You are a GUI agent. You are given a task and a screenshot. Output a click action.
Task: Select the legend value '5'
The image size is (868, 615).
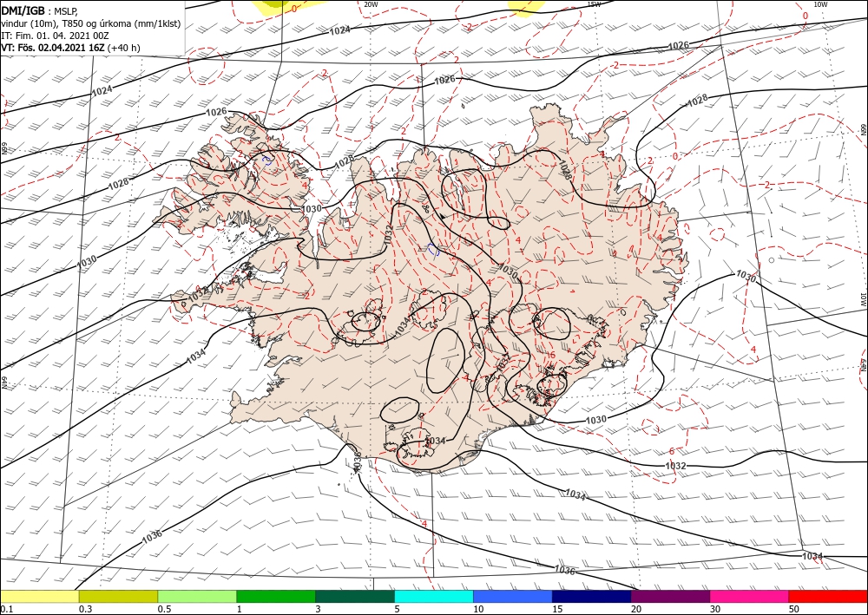pyautogui.click(x=397, y=609)
